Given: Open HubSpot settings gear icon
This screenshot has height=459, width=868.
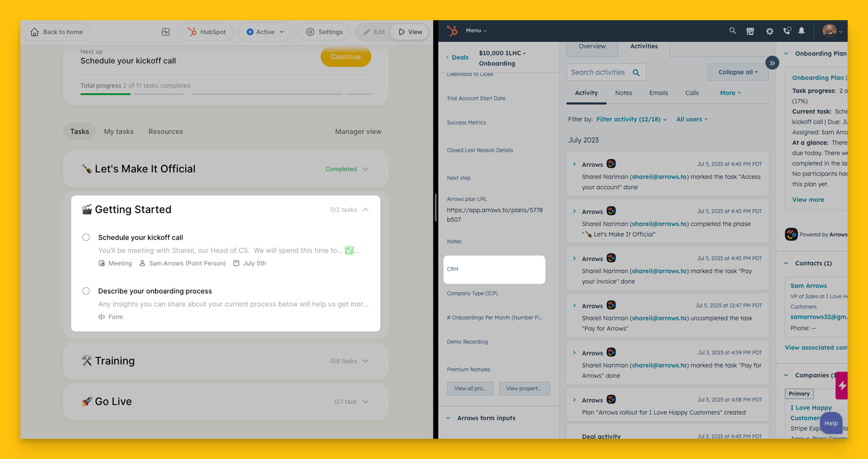Looking at the screenshot, I should point(769,31).
